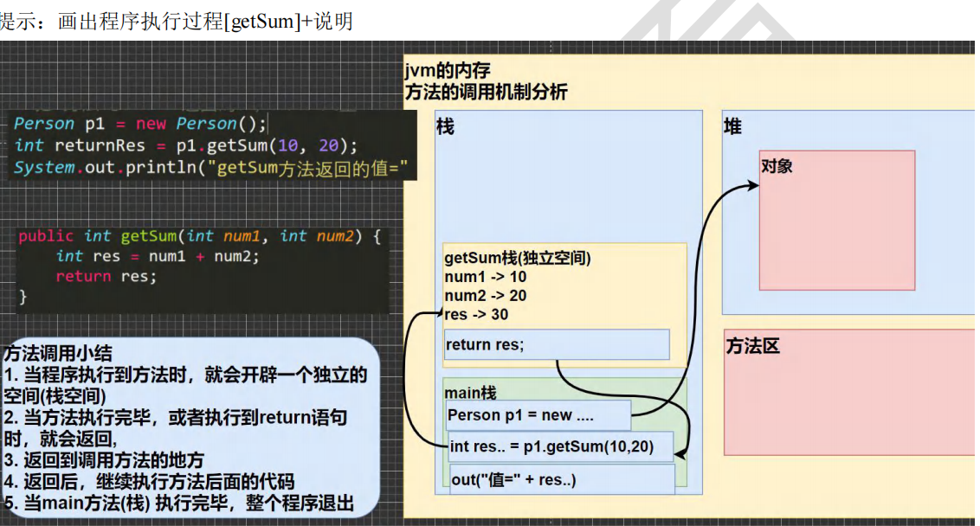This screenshot has height=526, width=980.
Task: Click summary point '3. 返回到调用方法的地方'
Action: point(105,460)
